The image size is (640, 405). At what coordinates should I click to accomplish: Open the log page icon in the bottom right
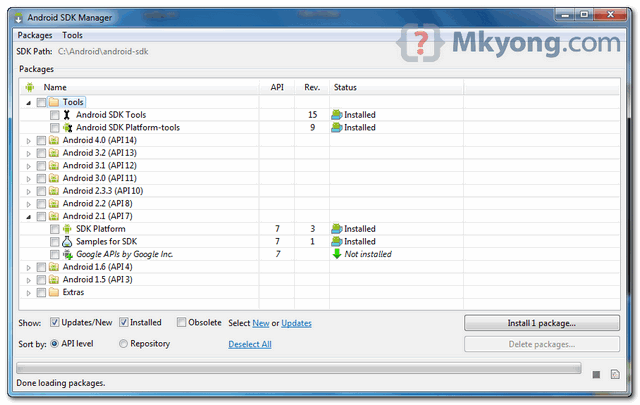(615, 374)
